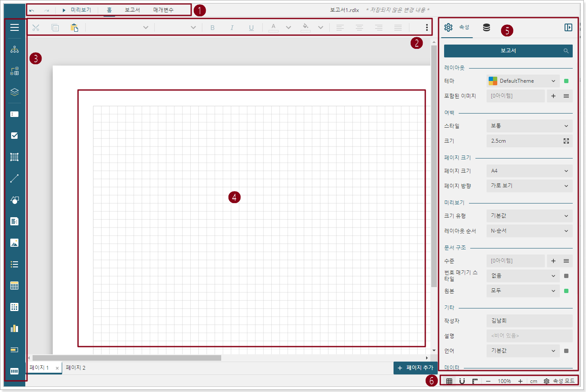Click the 페이지 추가 button

point(415,368)
